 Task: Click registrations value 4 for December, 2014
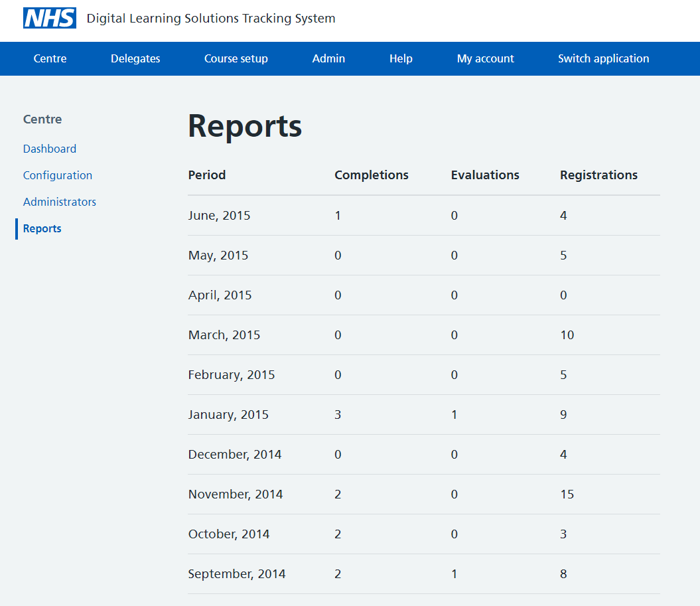(563, 455)
